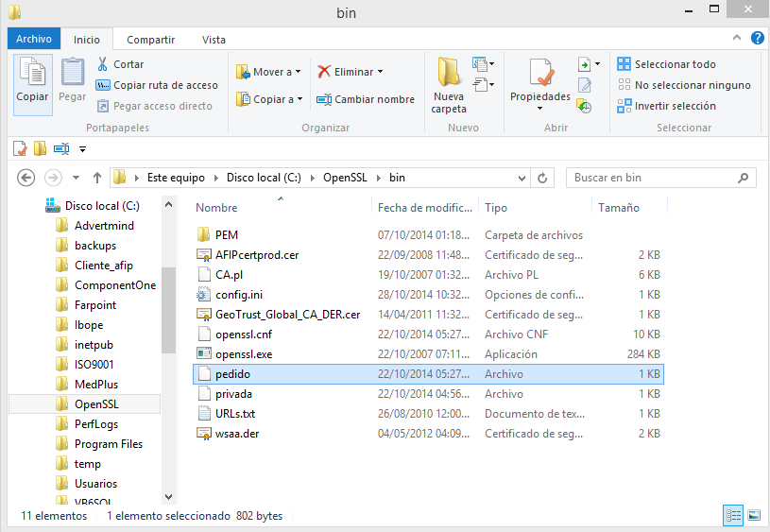The height and width of the screenshot is (532, 770).
Task: Open Cliente_afip in the navigation tree
Action: click(104, 266)
